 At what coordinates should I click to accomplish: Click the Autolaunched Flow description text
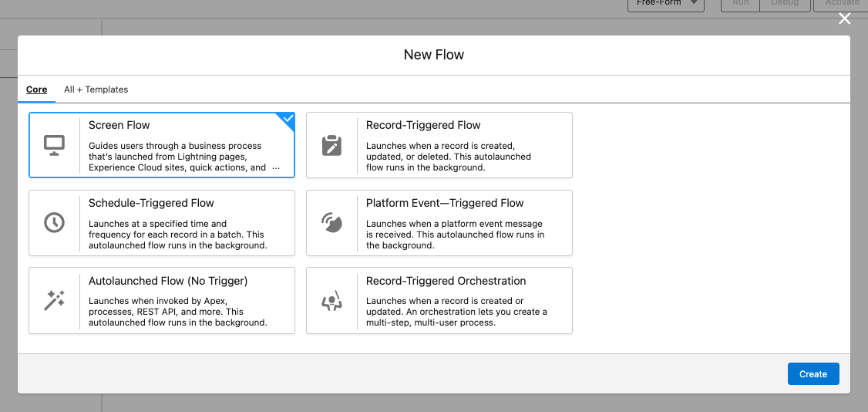[178, 312]
